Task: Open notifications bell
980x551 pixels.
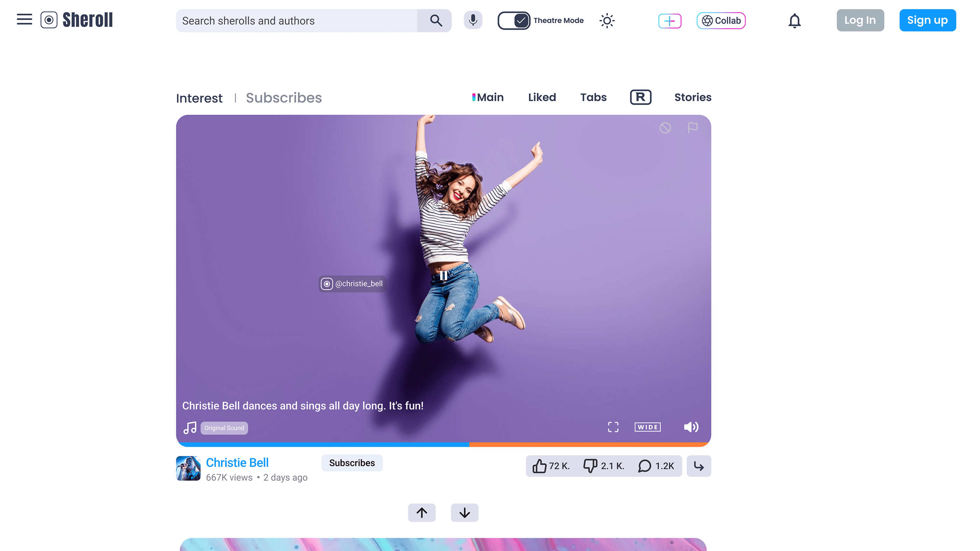Action: (794, 21)
